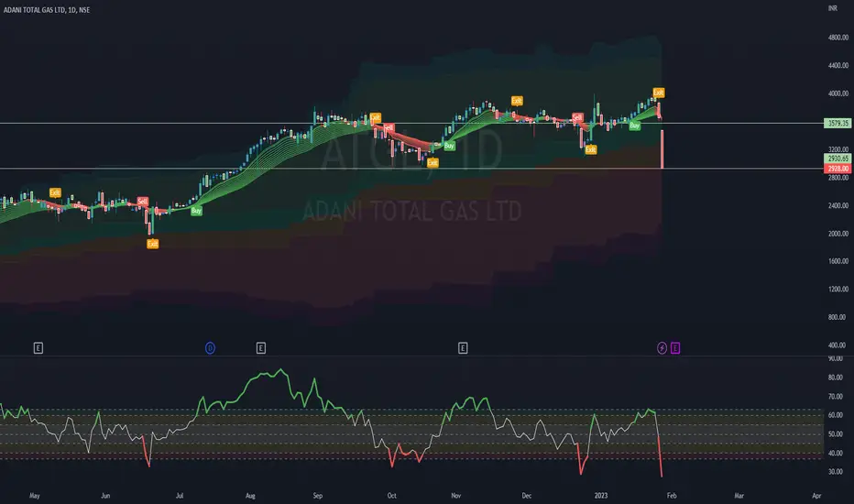Screen dimensions: 854x504
Task: Select the Buy label in mid-January 2023
Action: coord(634,126)
